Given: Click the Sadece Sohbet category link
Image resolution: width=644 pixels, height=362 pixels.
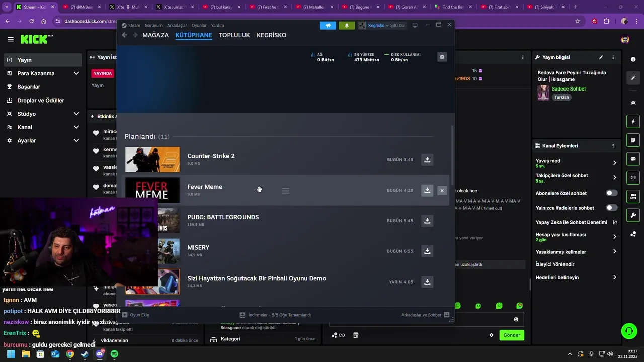Looking at the screenshot, I should (x=569, y=89).
